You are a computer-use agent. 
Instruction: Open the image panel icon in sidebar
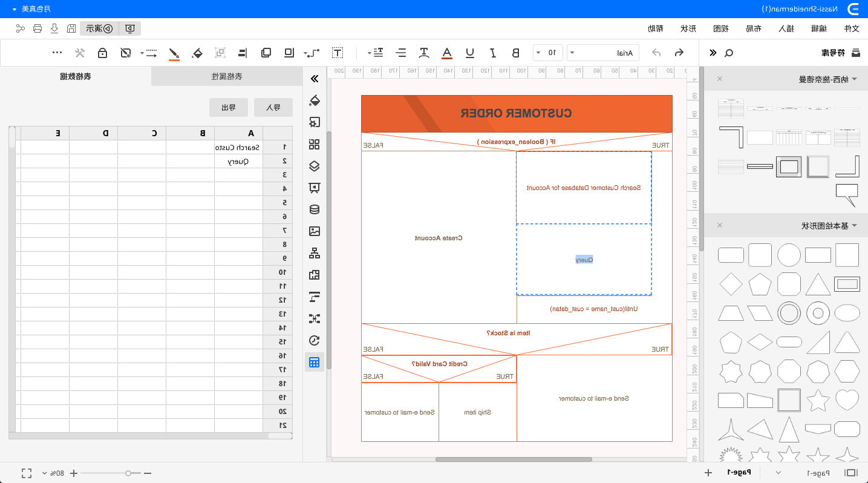pyautogui.click(x=314, y=231)
